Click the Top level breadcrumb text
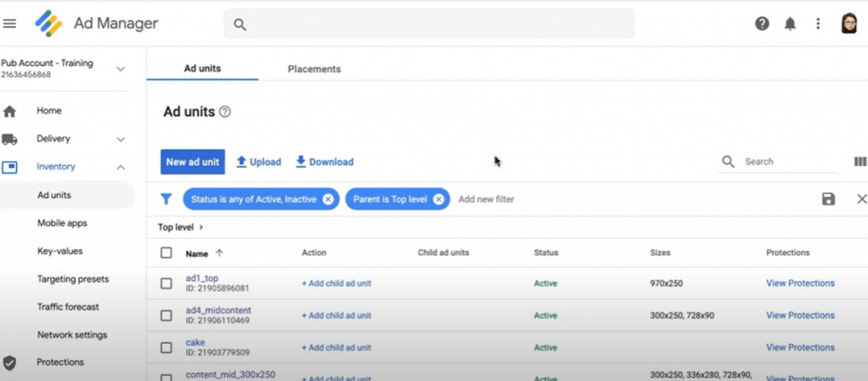 pyautogui.click(x=175, y=227)
